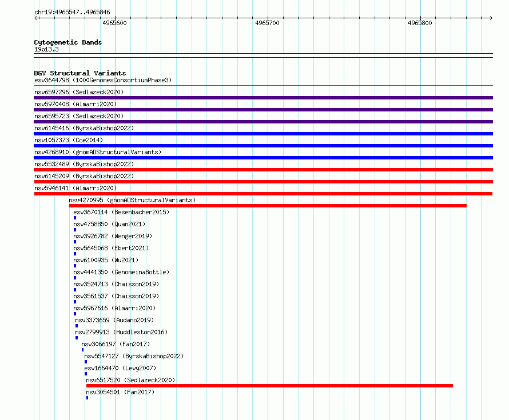Click the 4965700 ruler position label
The width and height of the screenshot is (509, 420).
pos(267,23)
